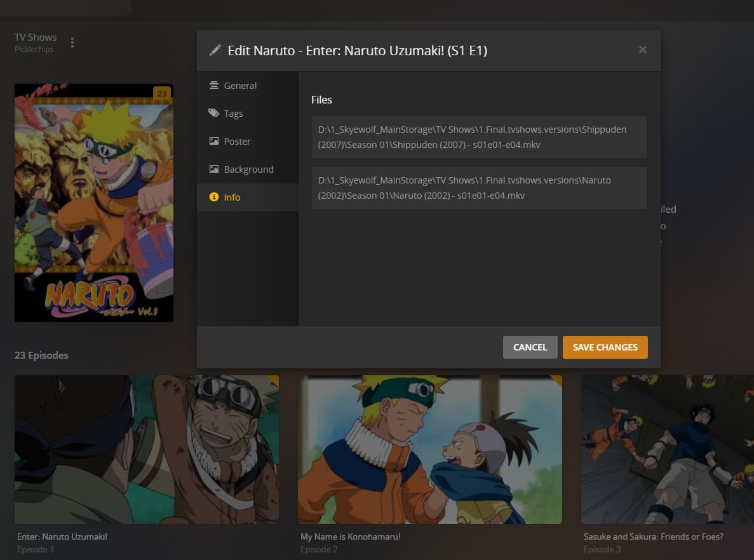Click the Poster image icon in the sidebar

213,141
